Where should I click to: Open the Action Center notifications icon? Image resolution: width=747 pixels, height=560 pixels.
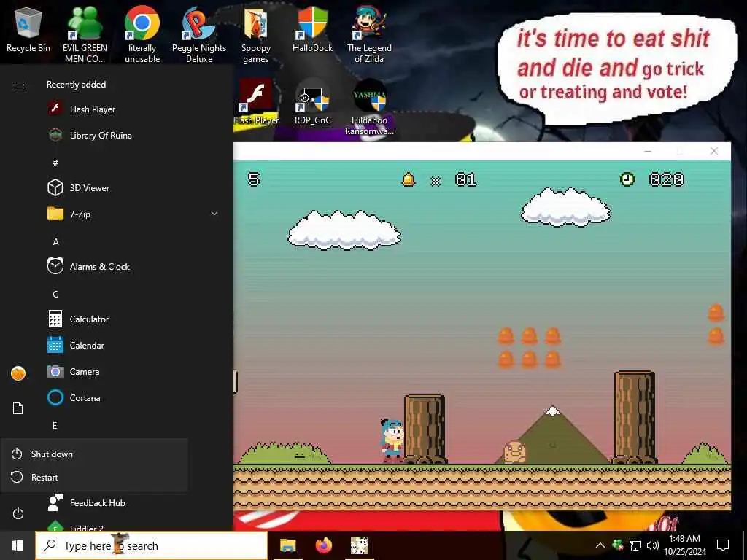tap(723, 545)
